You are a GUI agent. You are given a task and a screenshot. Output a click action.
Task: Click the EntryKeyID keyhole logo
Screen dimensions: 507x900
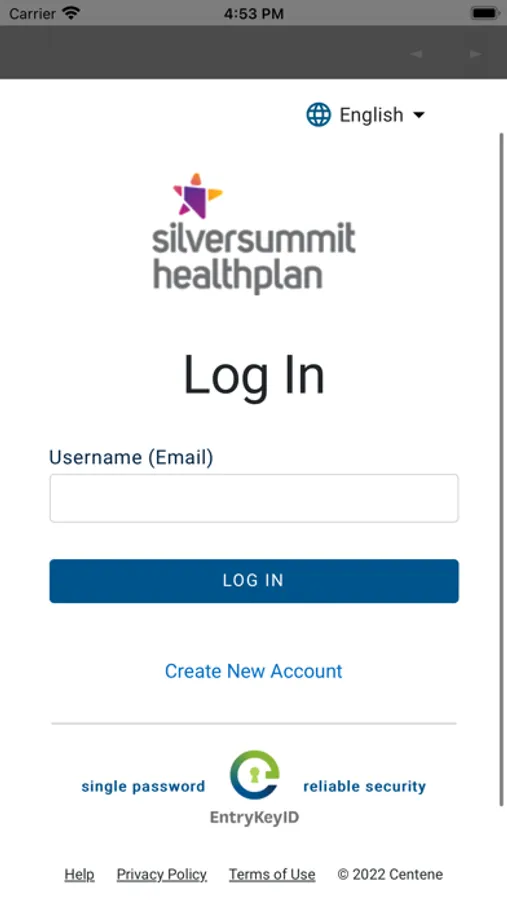coord(254,775)
